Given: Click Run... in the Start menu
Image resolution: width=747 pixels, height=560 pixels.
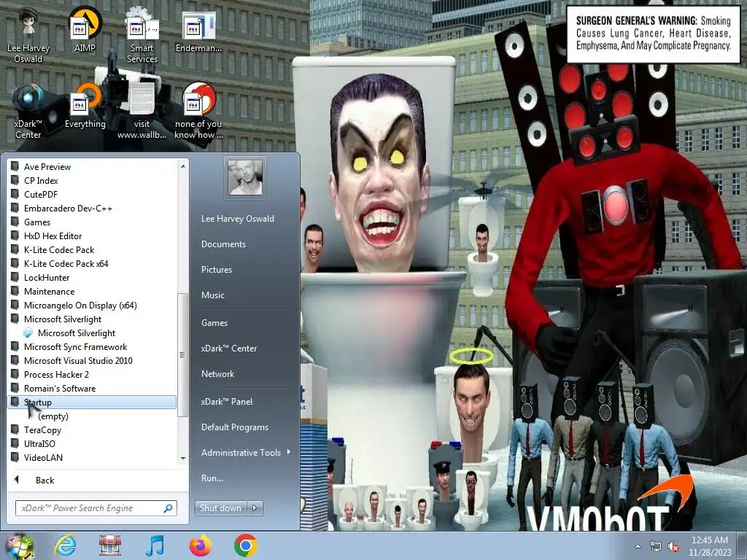Looking at the screenshot, I should click(212, 478).
